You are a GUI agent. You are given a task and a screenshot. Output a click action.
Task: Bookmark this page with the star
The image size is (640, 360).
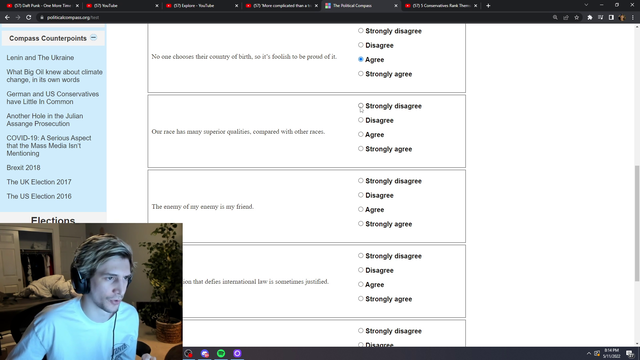(576, 18)
